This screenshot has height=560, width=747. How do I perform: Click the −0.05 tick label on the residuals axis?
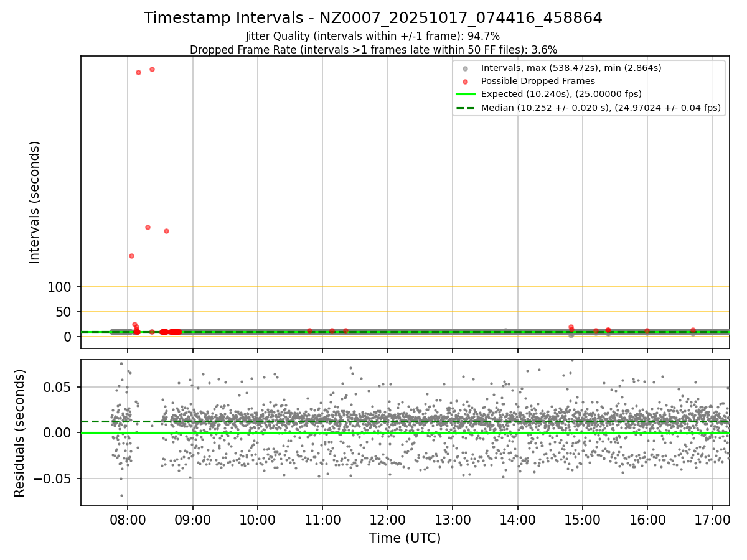point(53,479)
